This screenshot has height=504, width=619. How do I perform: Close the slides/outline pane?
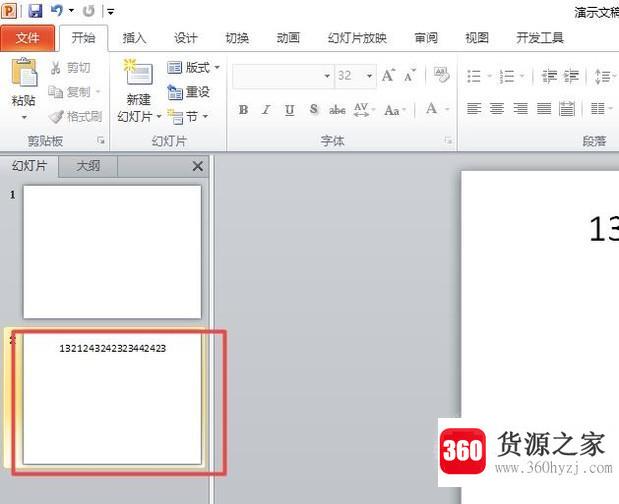[x=197, y=166]
